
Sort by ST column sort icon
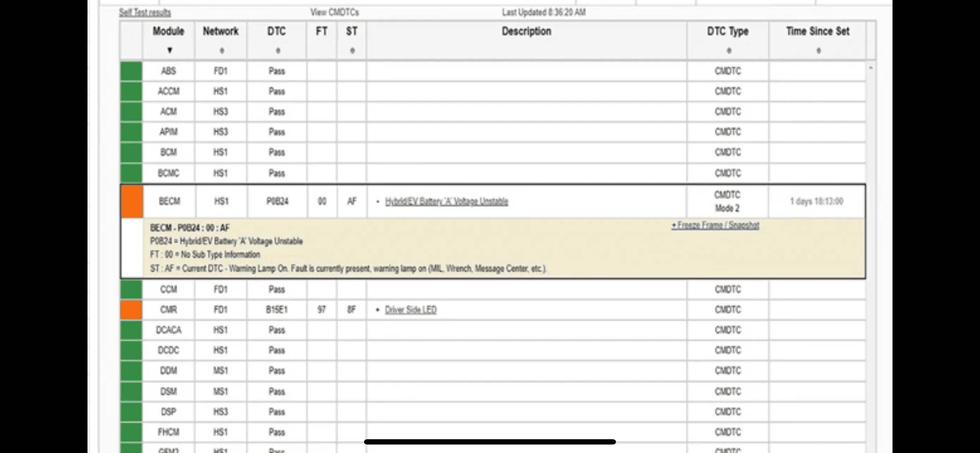[x=352, y=50]
